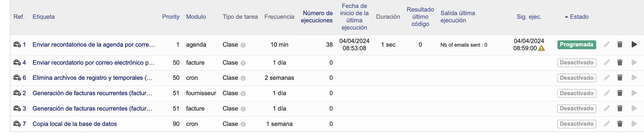644x136 pixels.
Task: Click trash icon for fournisseur job row
Action: pyautogui.click(x=619, y=93)
